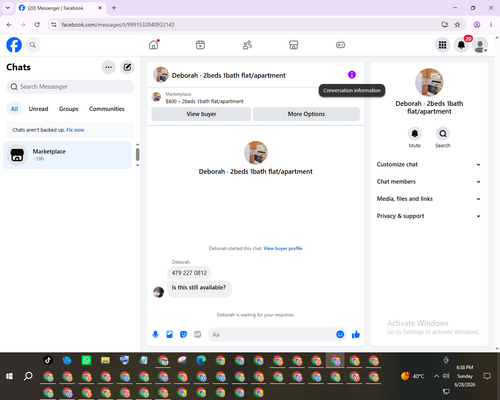Go back in browser history

(9, 25)
